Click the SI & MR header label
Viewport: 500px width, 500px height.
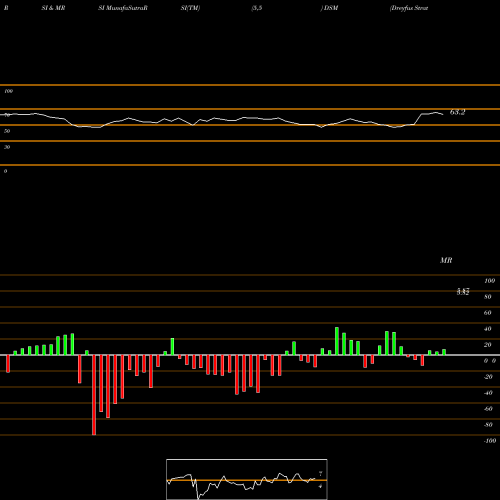point(53,8)
